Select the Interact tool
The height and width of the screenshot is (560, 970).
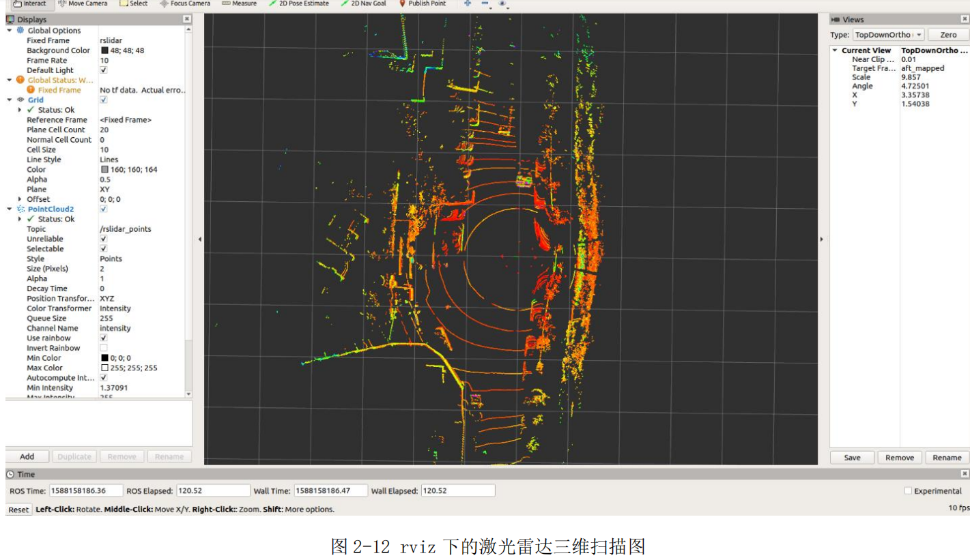click(29, 3)
